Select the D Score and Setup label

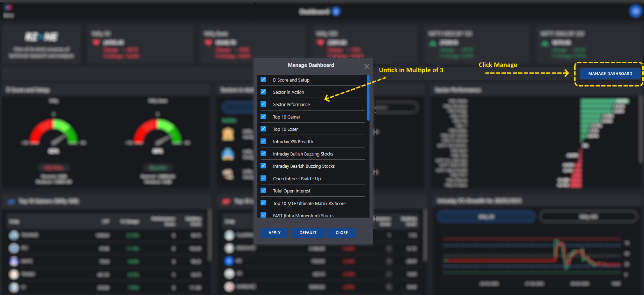pyautogui.click(x=291, y=80)
